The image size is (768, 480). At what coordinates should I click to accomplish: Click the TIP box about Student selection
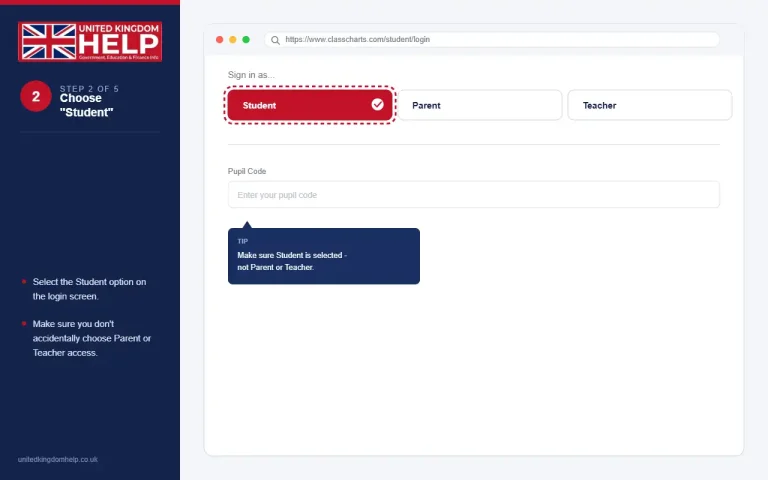(x=324, y=256)
